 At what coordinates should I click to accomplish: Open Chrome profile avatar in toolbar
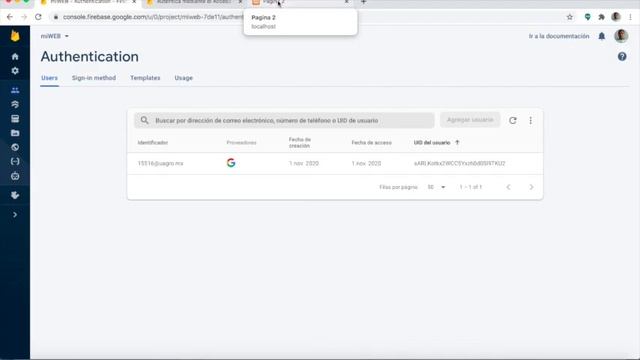coord(616,17)
